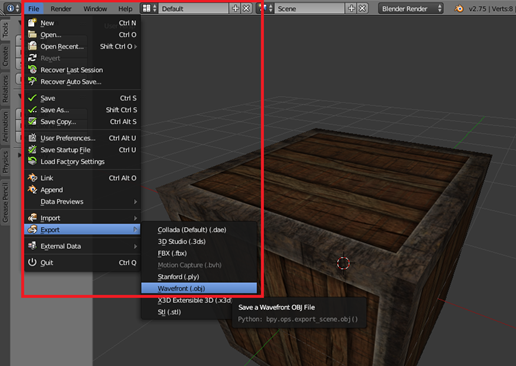Click the 3D cursor on the crate
The width and height of the screenshot is (516, 366).
[x=343, y=263]
